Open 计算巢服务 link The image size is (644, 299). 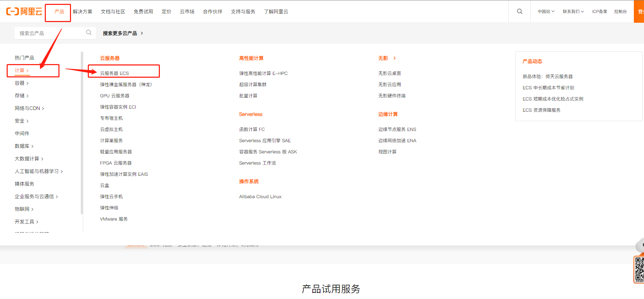tap(112, 140)
